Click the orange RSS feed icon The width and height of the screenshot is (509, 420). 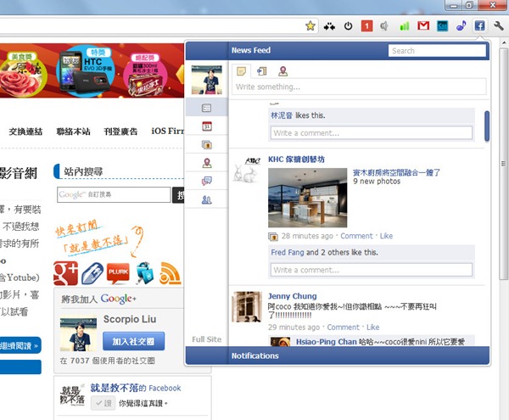click(171, 273)
